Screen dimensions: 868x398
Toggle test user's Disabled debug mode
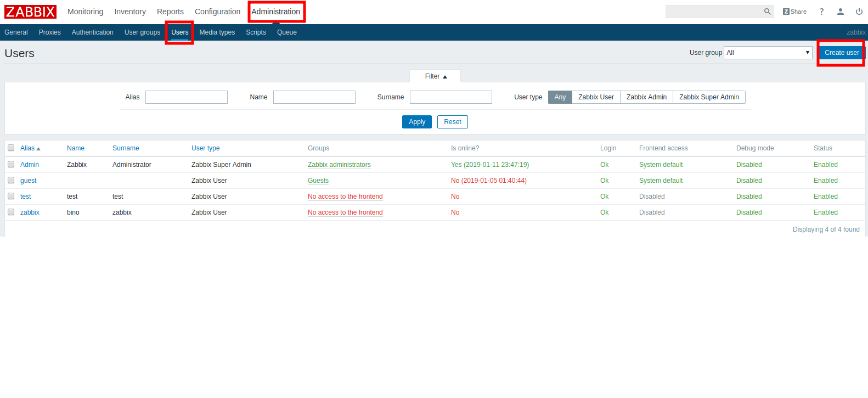749,197
